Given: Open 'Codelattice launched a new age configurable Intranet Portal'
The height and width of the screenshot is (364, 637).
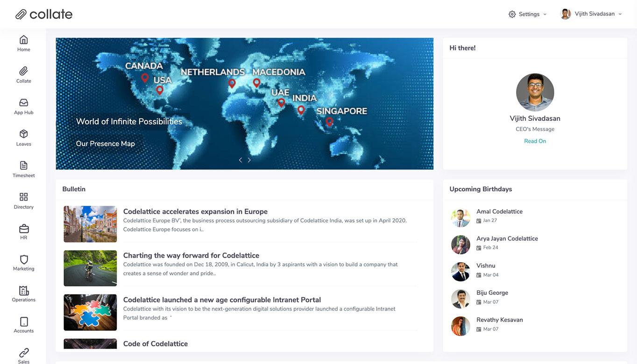Looking at the screenshot, I should tap(222, 300).
